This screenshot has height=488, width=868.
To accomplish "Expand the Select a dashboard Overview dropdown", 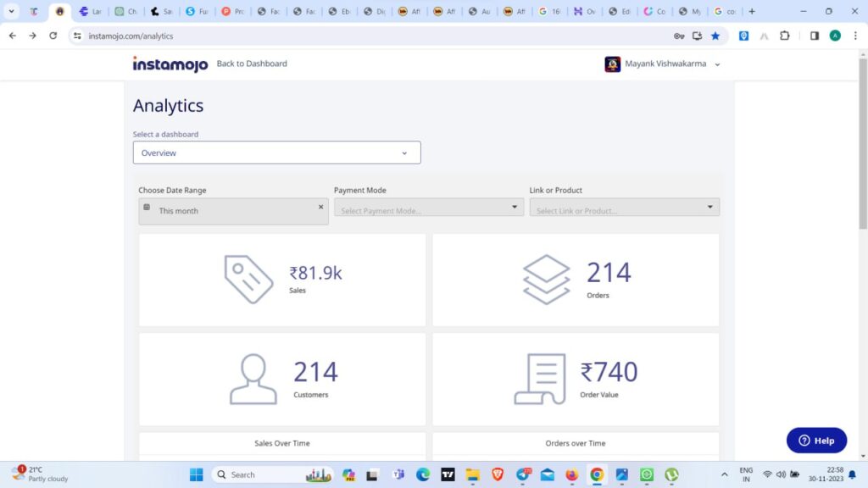I will 276,152.
